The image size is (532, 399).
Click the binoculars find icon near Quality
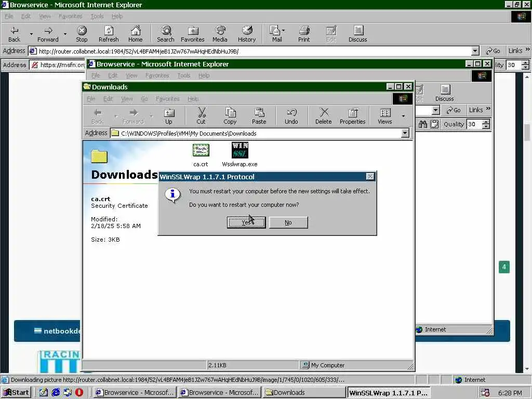click(x=423, y=124)
